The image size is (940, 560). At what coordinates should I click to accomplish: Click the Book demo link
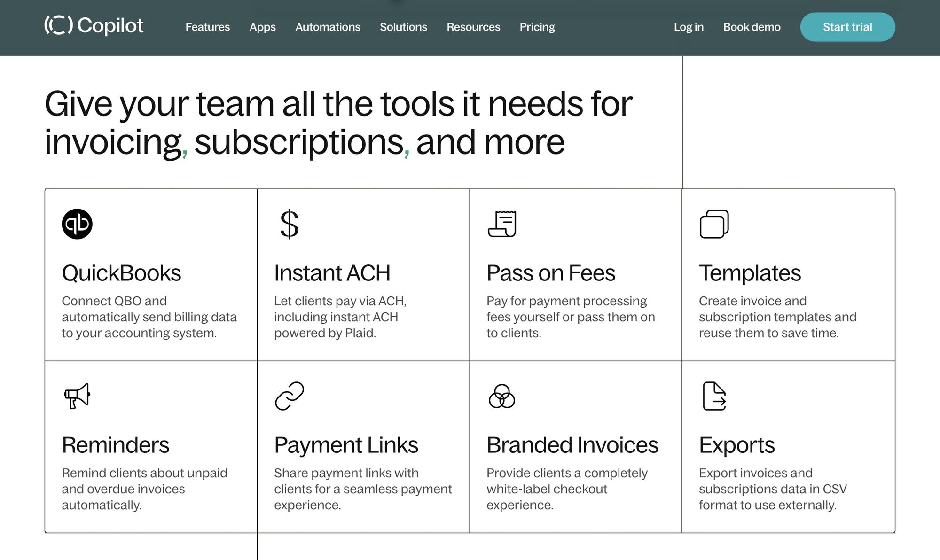click(752, 27)
